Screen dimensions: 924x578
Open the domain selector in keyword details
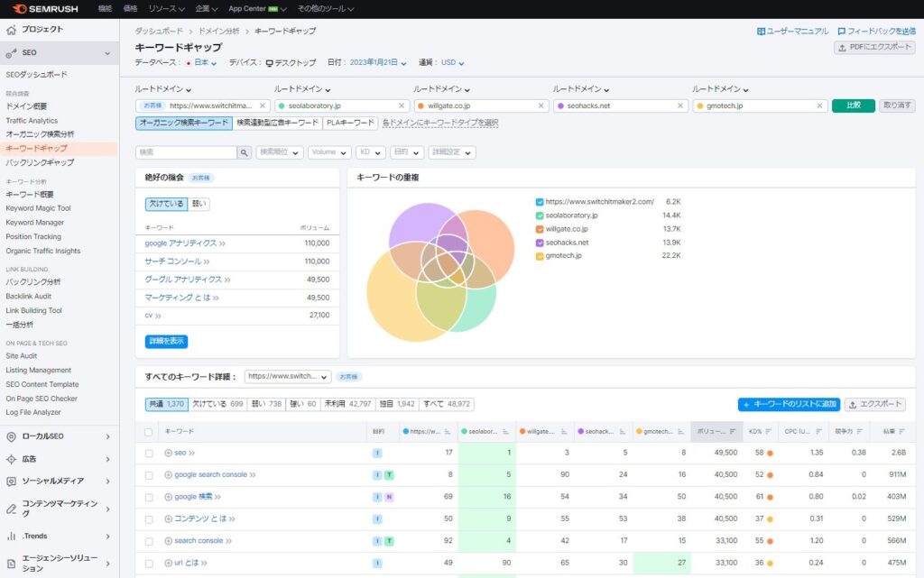[288, 377]
